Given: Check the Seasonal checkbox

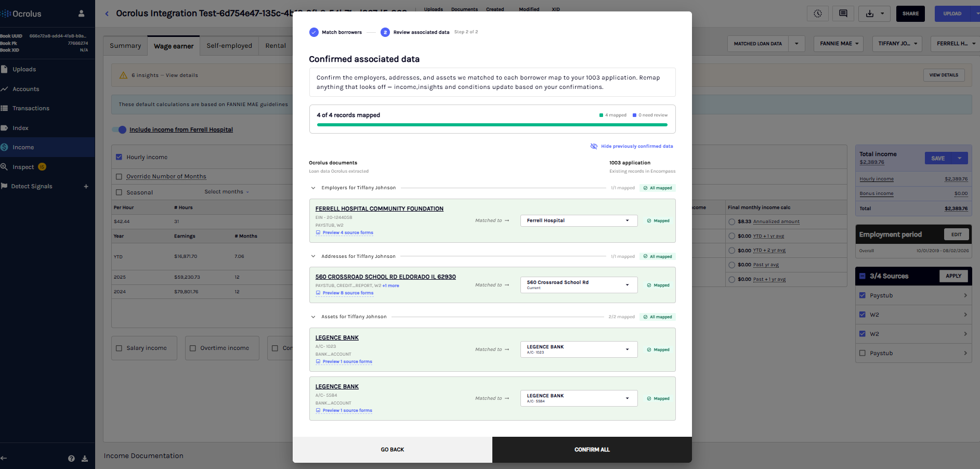Looking at the screenshot, I should click(119, 192).
